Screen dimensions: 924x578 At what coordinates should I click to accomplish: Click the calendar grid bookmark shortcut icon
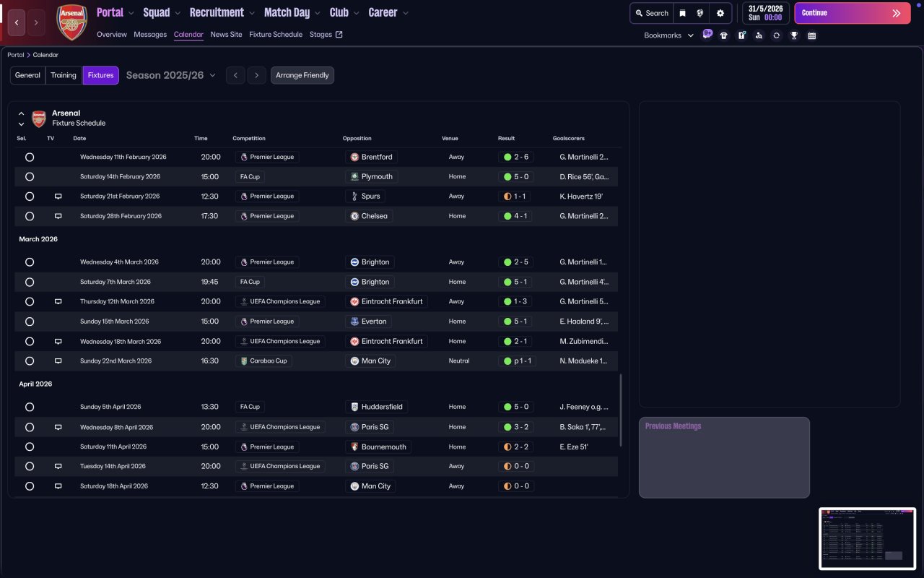[811, 35]
